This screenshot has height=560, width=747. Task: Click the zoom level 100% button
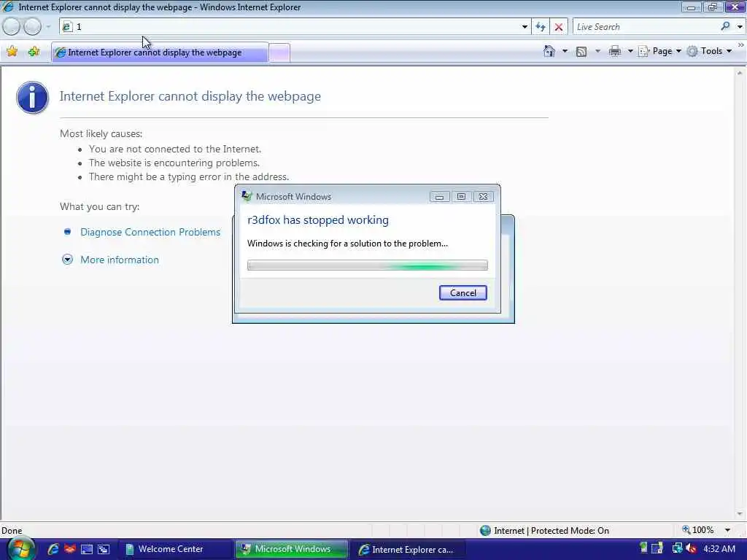point(698,530)
